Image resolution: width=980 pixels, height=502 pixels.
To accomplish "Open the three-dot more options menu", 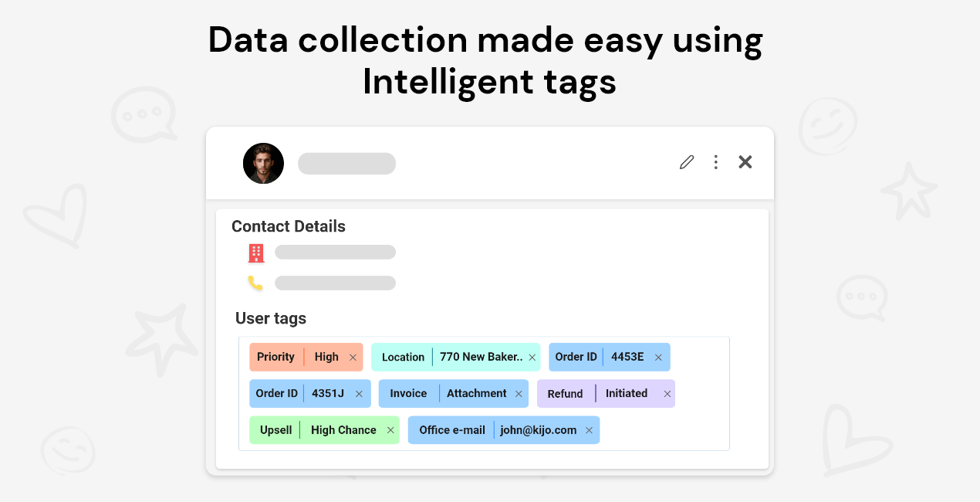I will (x=716, y=162).
